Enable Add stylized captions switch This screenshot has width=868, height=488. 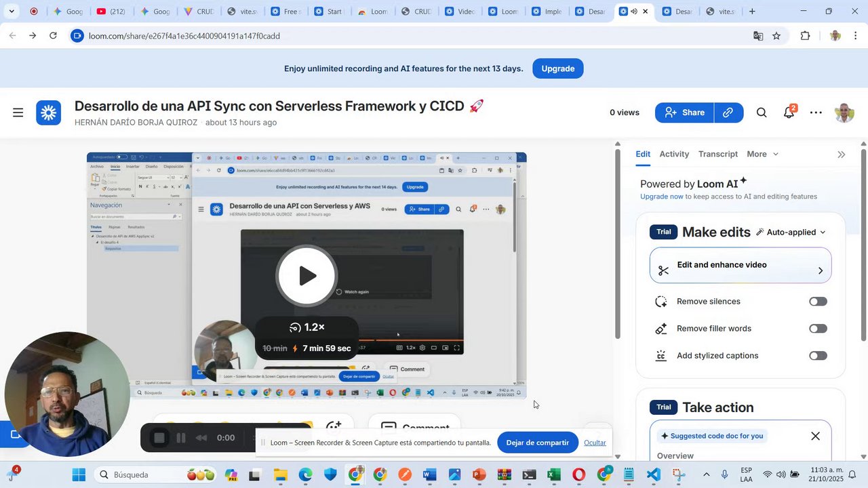click(x=818, y=356)
